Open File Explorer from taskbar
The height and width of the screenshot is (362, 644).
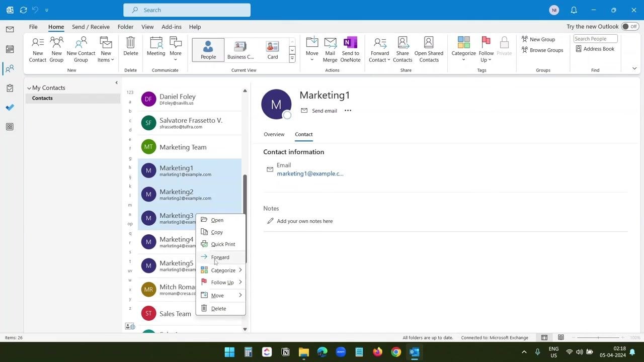point(303,352)
